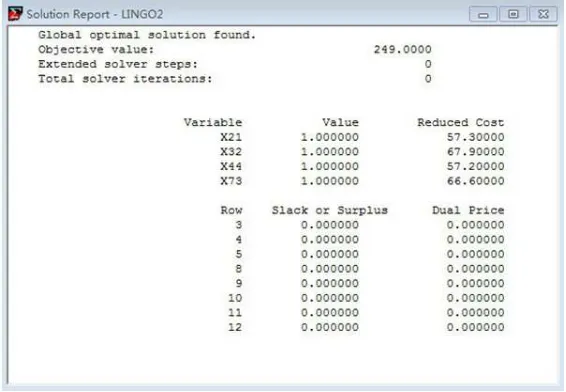The width and height of the screenshot is (566, 392).
Task: Click the 'Row' column header
Action: click(231, 210)
